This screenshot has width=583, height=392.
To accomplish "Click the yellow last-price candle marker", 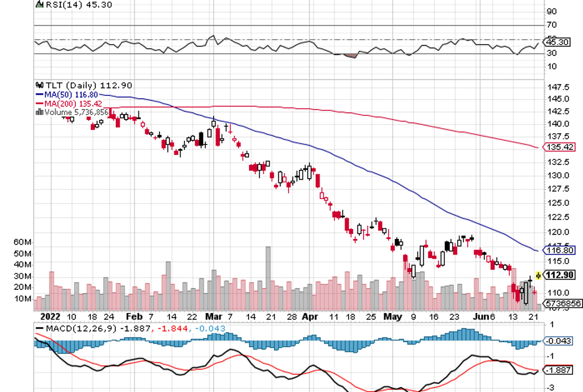I will tap(538, 275).
